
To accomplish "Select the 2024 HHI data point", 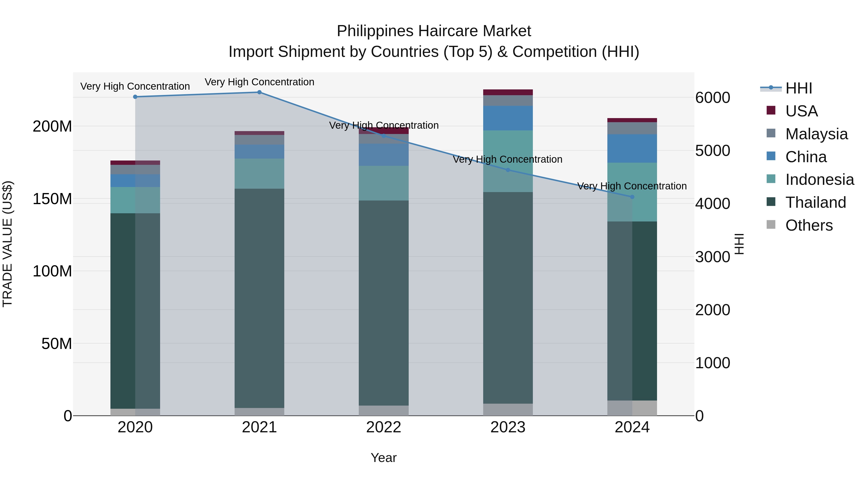I will click(x=632, y=197).
